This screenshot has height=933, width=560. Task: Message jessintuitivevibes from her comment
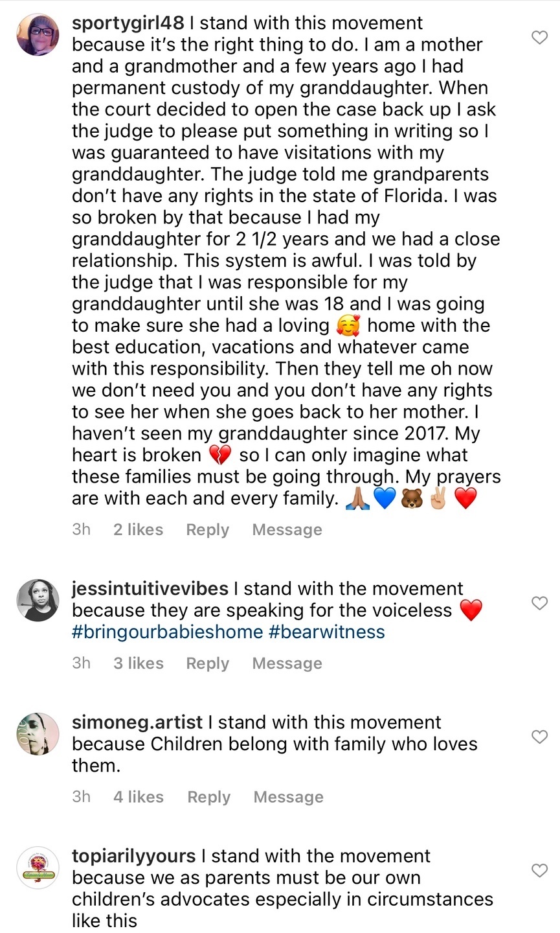(x=287, y=663)
